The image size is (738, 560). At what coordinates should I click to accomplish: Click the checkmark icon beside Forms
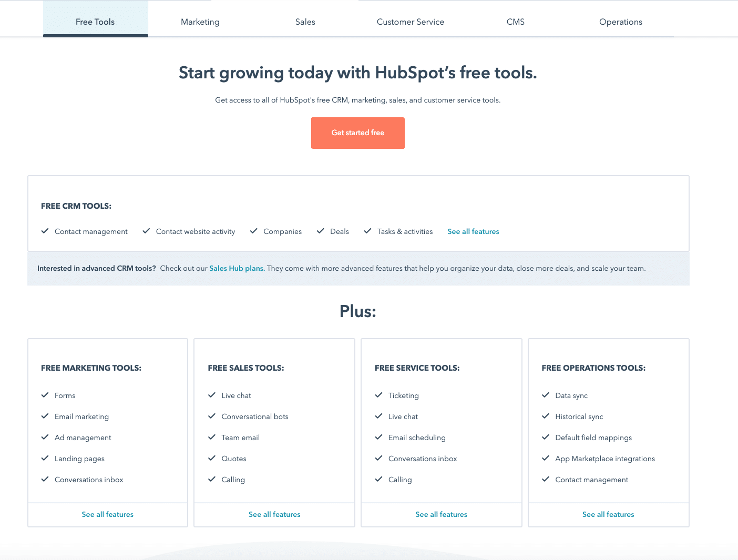point(45,395)
